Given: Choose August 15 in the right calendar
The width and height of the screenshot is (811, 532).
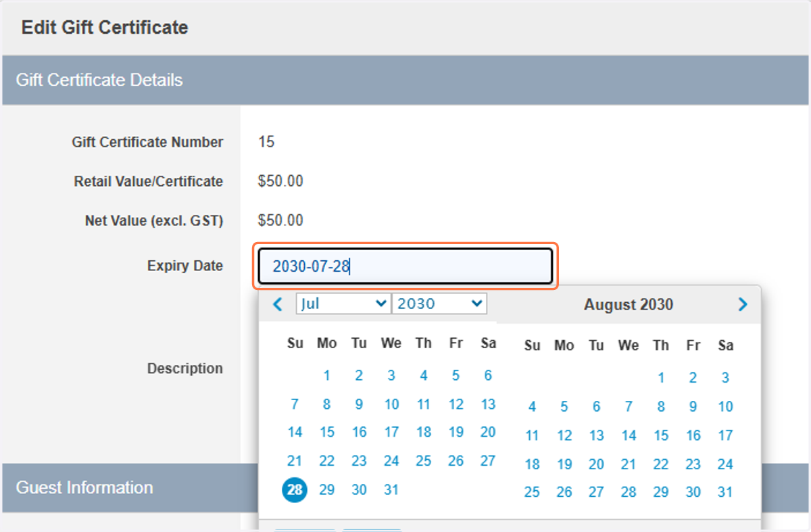Looking at the screenshot, I should (661, 436).
